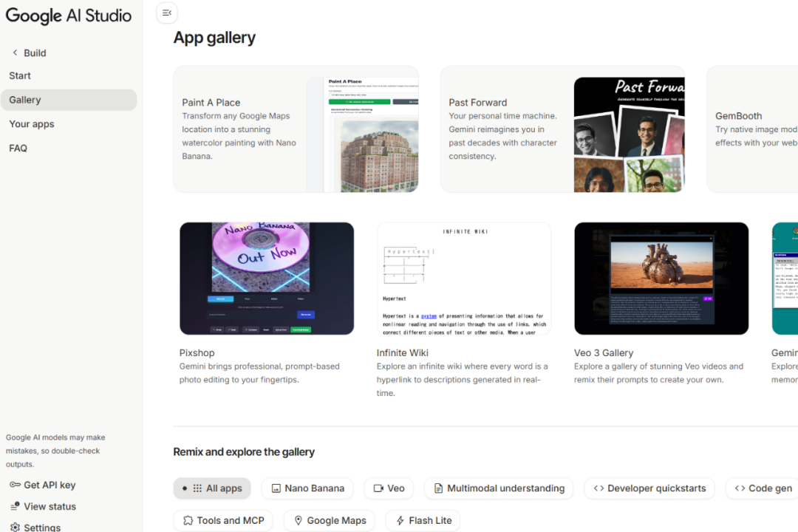Go to Your apps in sidebar
The image size is (798, 532).
pos(32,124)
